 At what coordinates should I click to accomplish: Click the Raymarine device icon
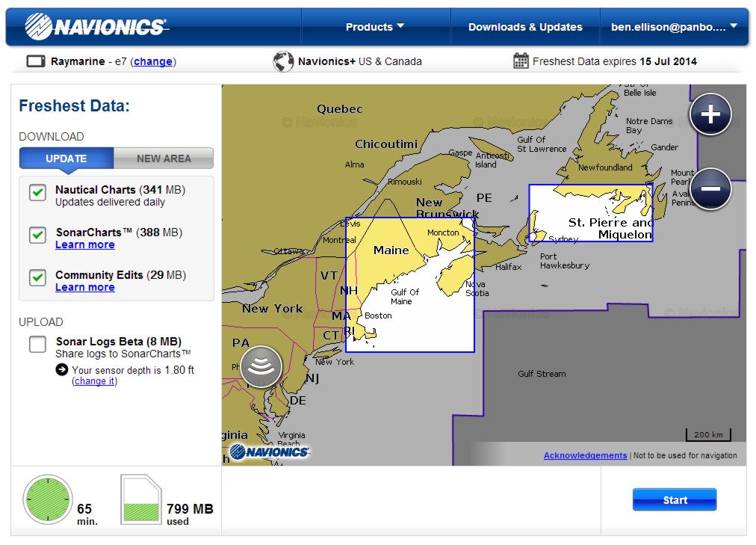[x=36, y=61]
